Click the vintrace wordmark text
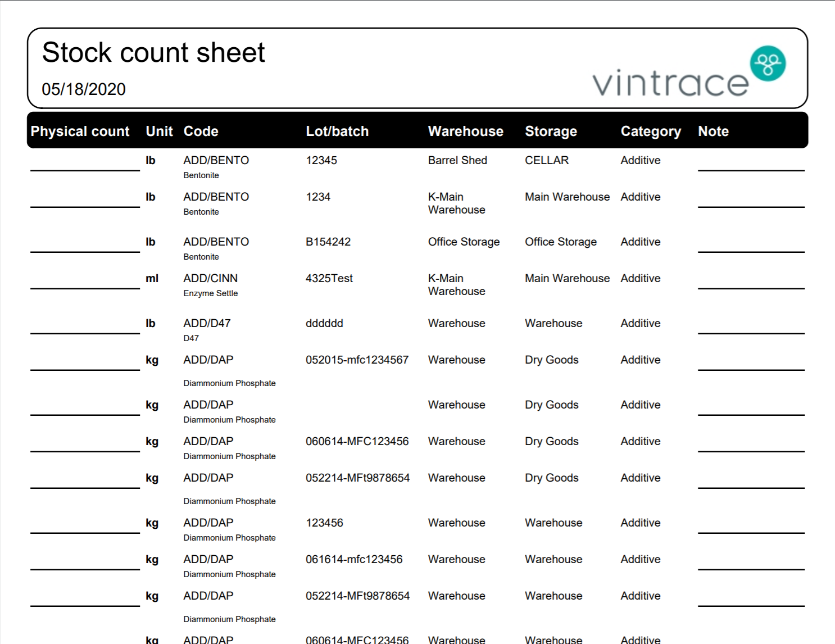Screen dimensions: 835x644 (670, 84)
